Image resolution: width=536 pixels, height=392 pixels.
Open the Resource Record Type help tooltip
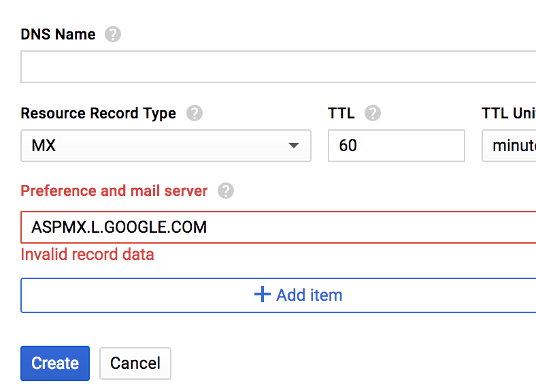(x=195, y=114)
